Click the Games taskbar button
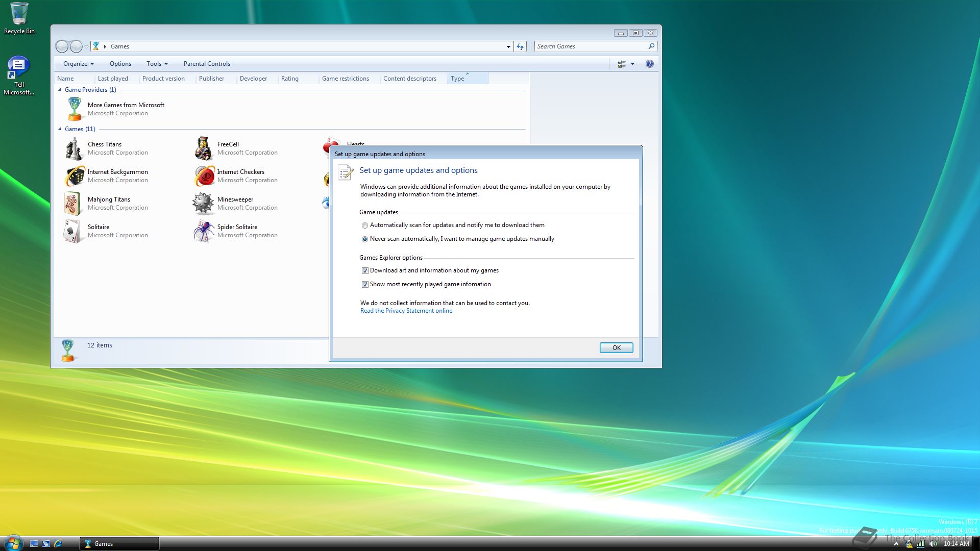The image size is (980, 551). click(x=119, y=544)
